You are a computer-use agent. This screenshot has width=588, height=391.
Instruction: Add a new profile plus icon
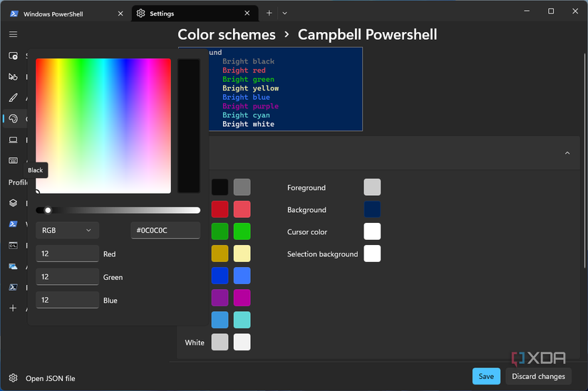[13, 308]
